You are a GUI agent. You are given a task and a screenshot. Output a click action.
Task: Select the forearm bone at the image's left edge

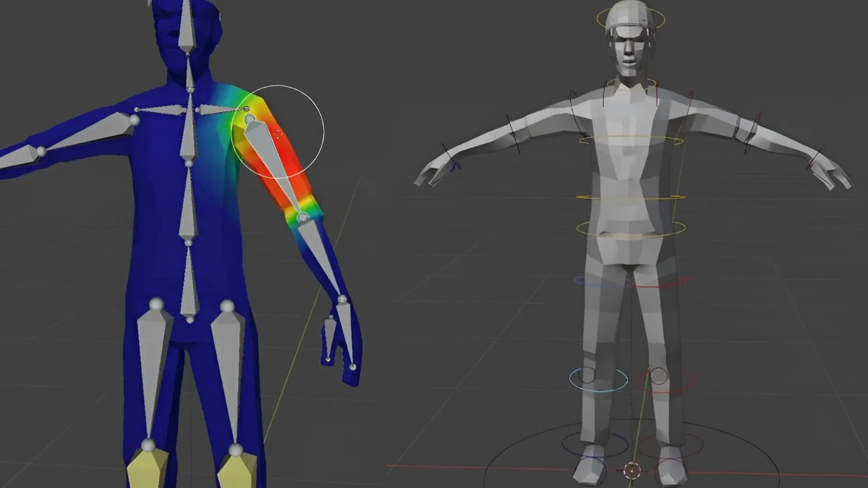tap(20, 158)
